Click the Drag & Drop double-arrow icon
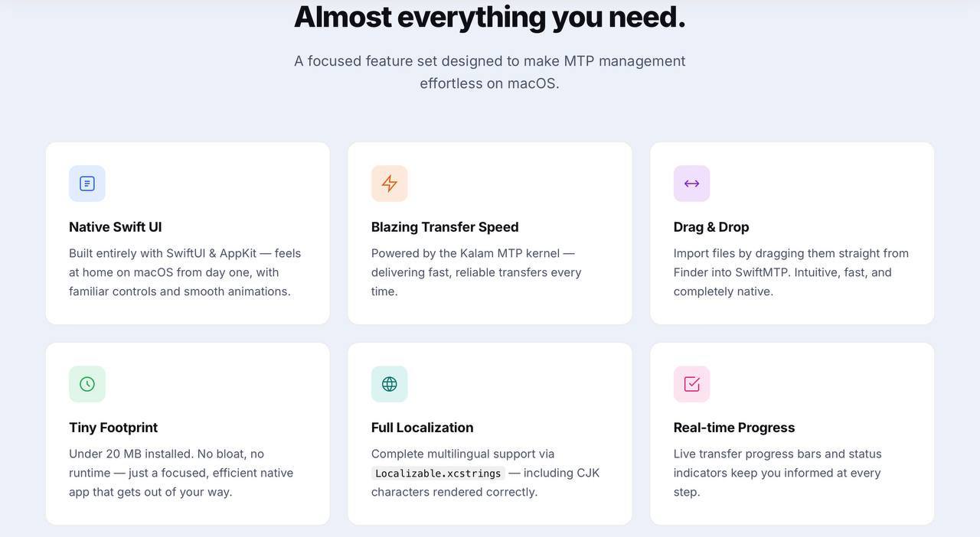980x537 pixels. coord(692,184)
